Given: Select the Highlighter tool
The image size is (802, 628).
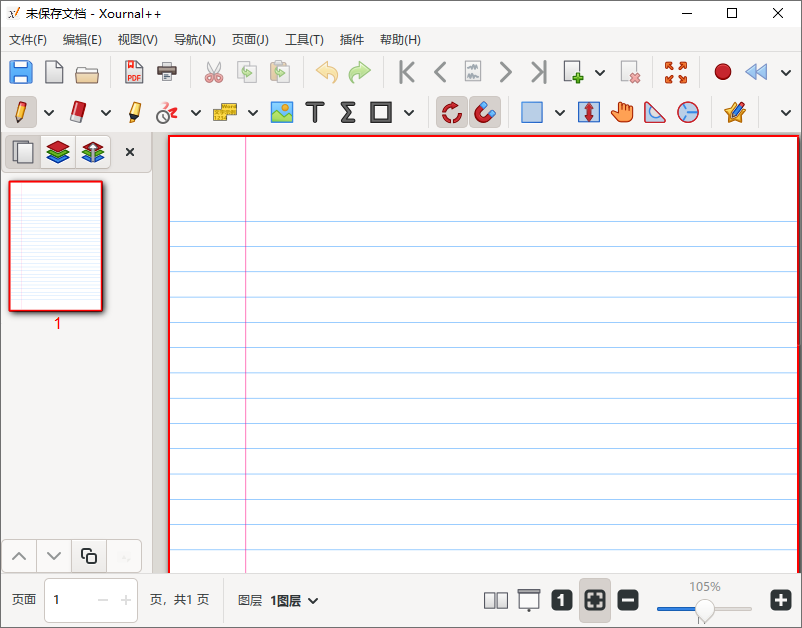Looking at the screenshot, I should [134, 112].
